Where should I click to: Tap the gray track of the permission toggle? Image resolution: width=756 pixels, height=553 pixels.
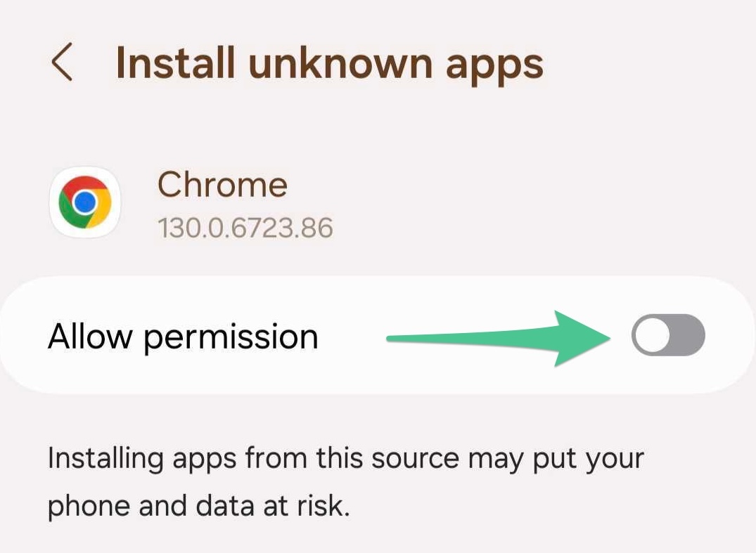pos(686,336)
